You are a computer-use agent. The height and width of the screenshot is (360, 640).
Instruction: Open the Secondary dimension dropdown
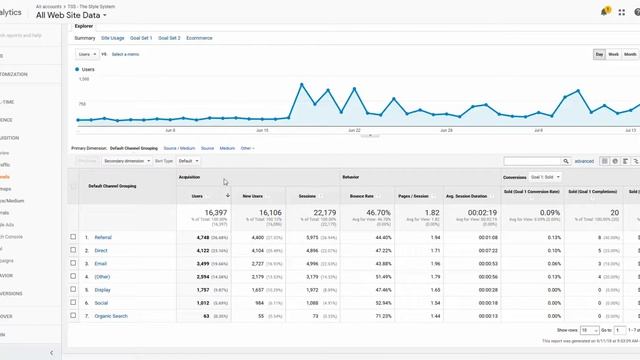pyautogui.click(x=127, y=161)
